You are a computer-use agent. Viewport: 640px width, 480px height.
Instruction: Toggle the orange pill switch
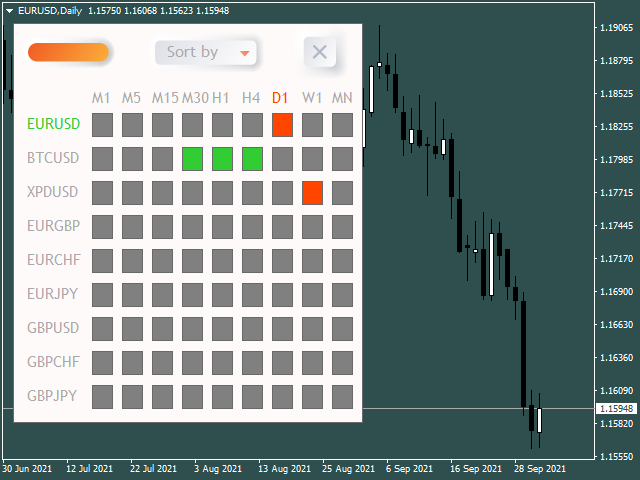69,52
